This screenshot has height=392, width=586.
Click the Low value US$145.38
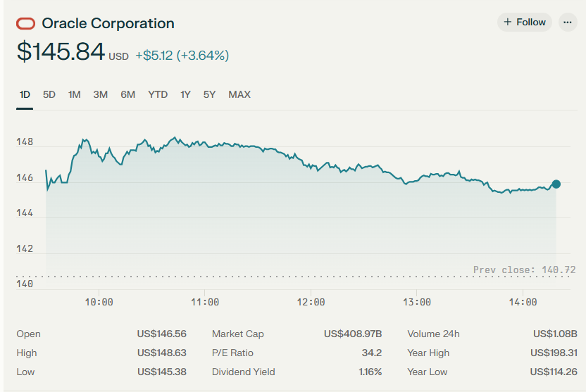[x=161, y=372]
